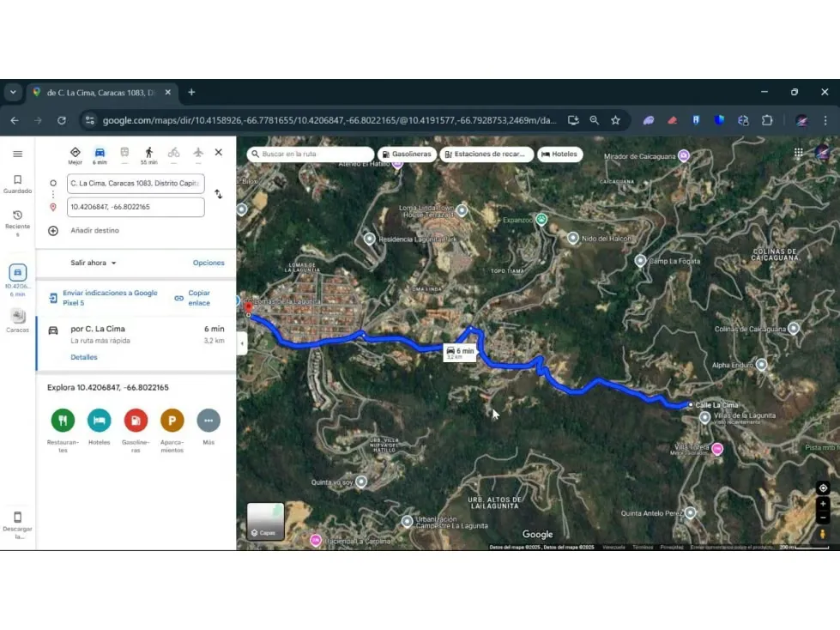Send directions to Google Pixel 5

[x=104, y=298]
